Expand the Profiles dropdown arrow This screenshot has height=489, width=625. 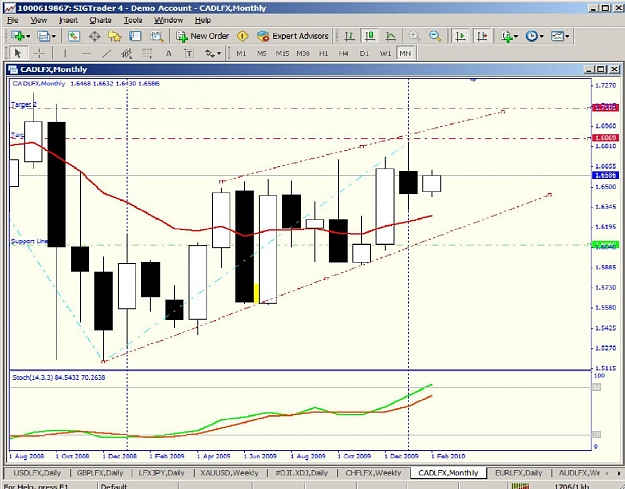point(53,37)
